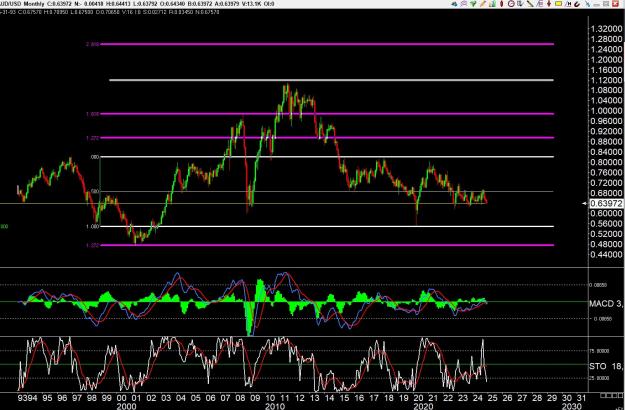Toggle the magnet snap tool
Screen dimensions: 625x410
(x=577, y=4)
